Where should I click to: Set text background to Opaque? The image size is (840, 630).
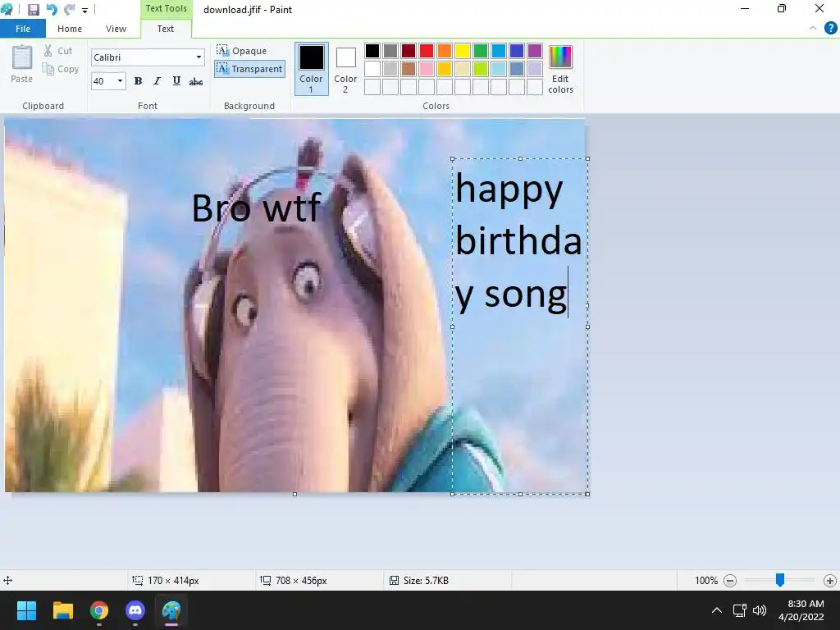242,51
